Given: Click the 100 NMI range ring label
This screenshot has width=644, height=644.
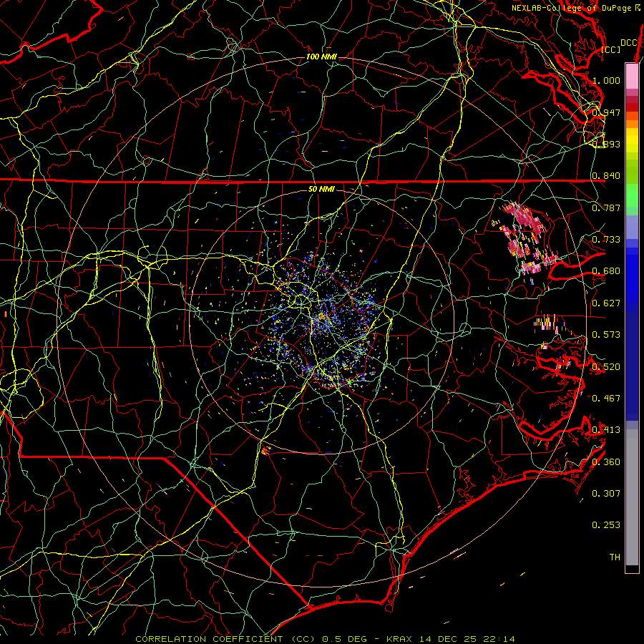Looking at the screenshot, I should click(321, 57).
